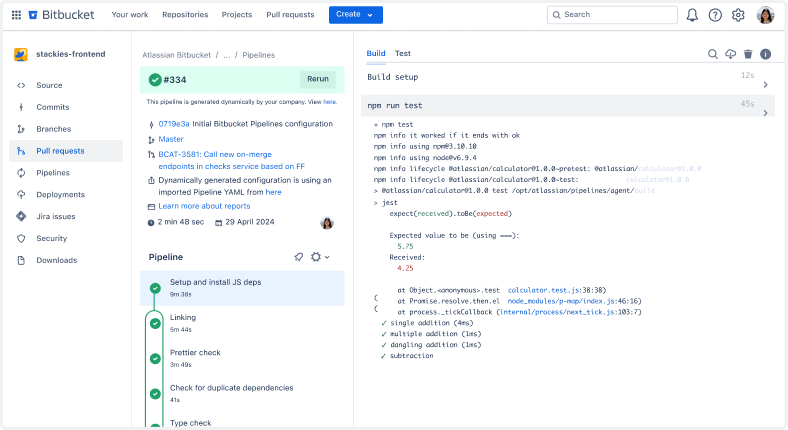Image resolution: width=788 pixels, height=430 pixels.
Task: Open Learn more about reports link
Action: (204, 206)
